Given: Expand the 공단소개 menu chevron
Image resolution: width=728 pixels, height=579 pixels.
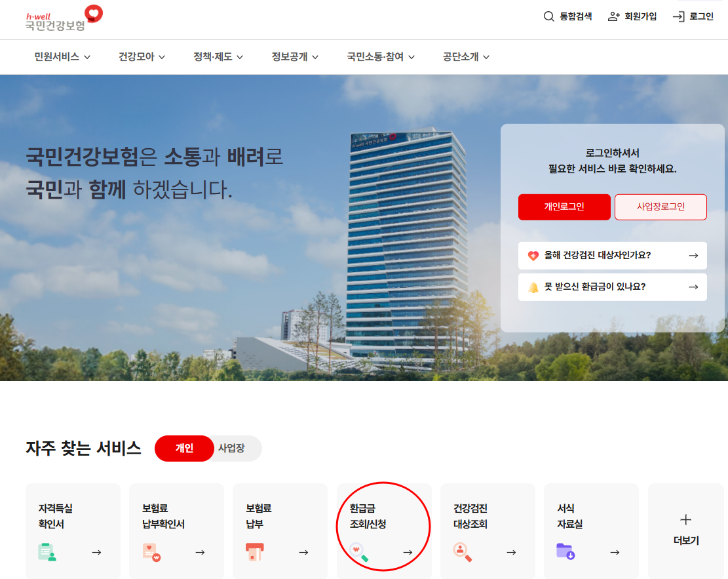Looking at the screenshot, I should tap(486, 57).
